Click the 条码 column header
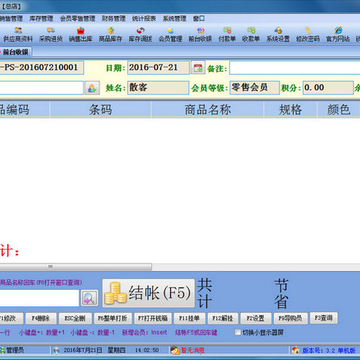Viewport: 360px width, 360px height. tap(100, 110)
